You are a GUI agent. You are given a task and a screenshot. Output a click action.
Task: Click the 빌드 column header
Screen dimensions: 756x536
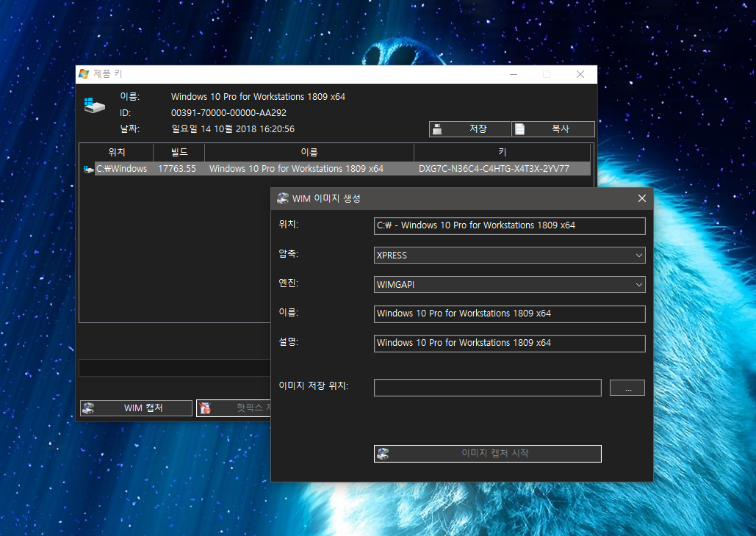click(x=179, y=152)
